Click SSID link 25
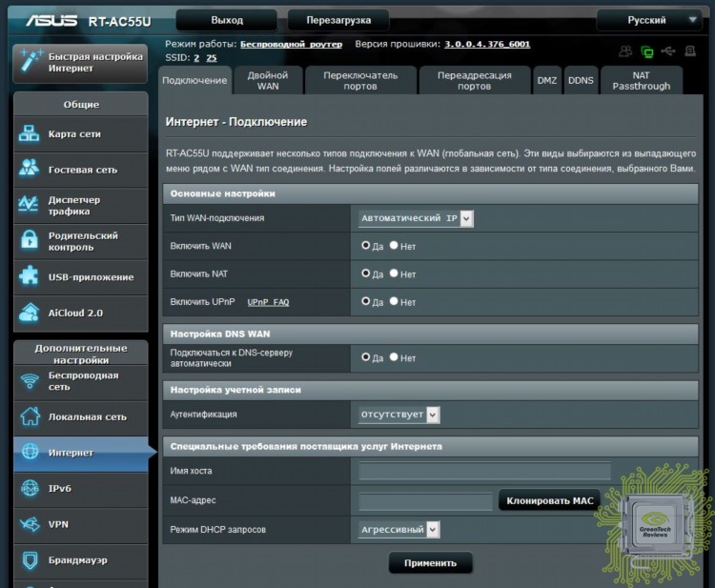Image resolution: width=715 pixels, height=588 pixels. 211,58
